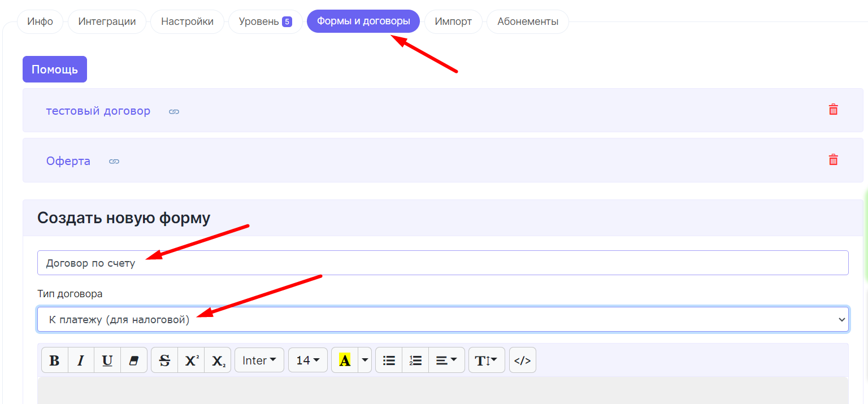Apply italic formatting in the editor
Screen dimensions: 868x404
[x=81, y=360]
